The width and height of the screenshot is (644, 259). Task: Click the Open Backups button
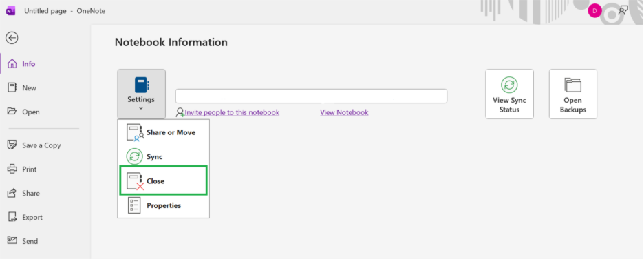click(x=572, y=94)
